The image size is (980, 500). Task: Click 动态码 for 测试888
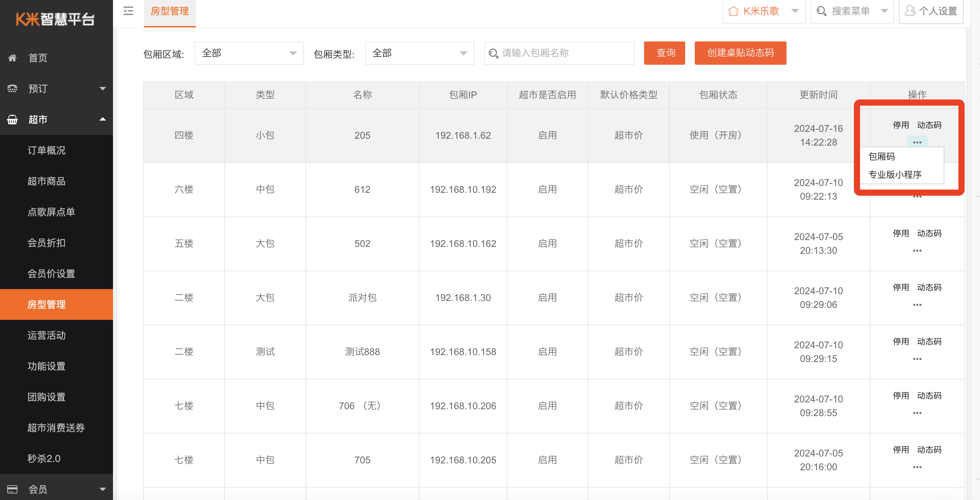click(x=929, y=341)
